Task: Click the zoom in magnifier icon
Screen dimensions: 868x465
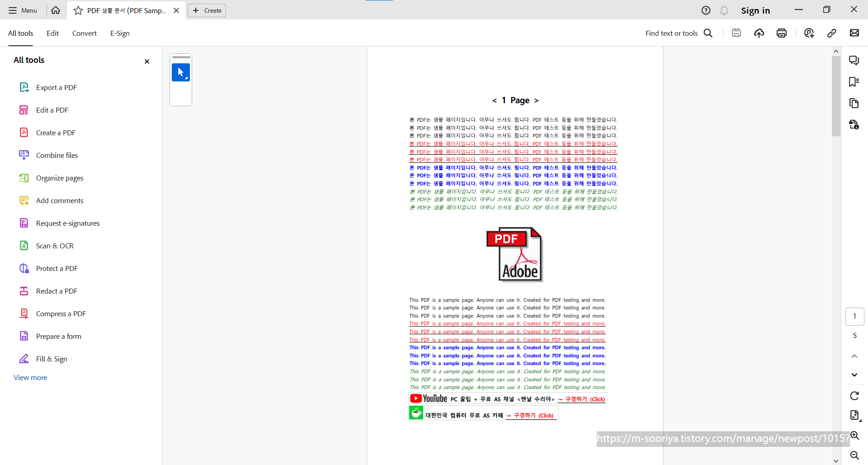Action: point(854,436)
